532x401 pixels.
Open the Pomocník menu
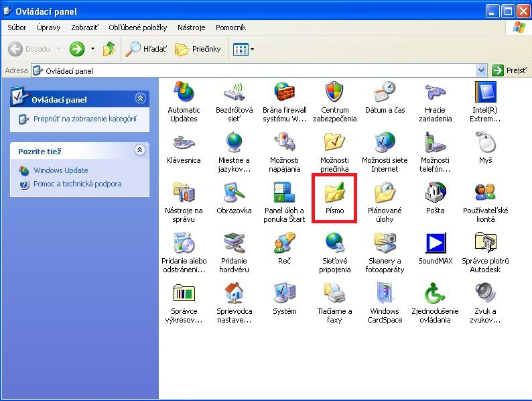pyautogui.click(x=230, y=27)
